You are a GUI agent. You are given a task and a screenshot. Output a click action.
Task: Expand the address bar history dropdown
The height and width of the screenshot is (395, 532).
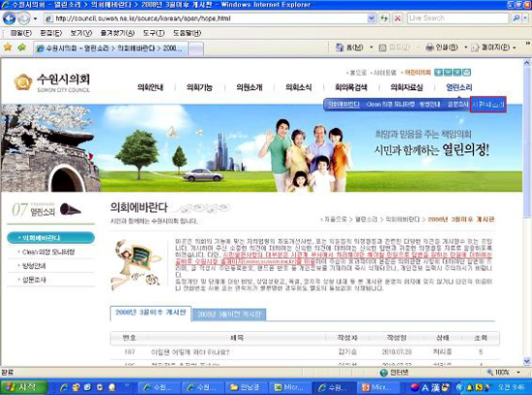pyautogui.click(x=371, y=18)
